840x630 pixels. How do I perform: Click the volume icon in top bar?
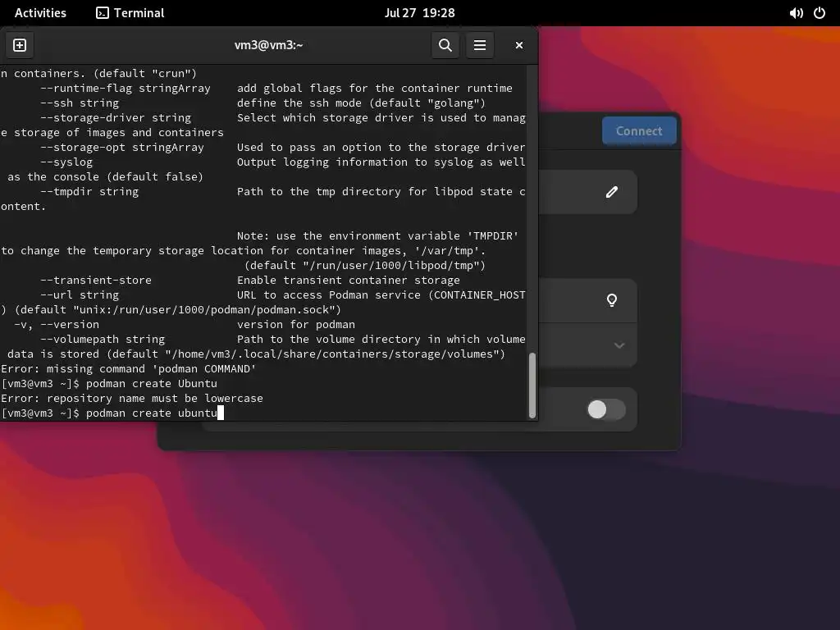point(796,13)
